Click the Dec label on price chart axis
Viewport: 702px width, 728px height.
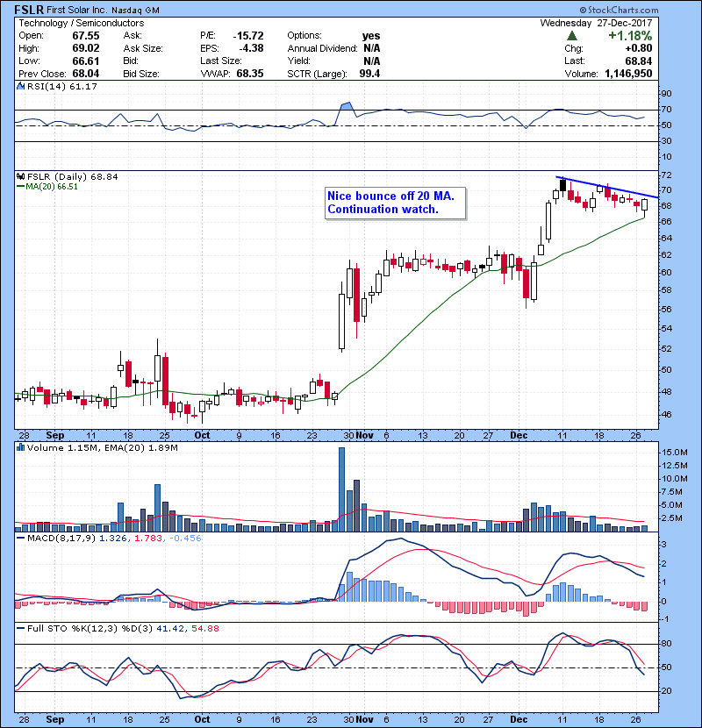[519, 436]
